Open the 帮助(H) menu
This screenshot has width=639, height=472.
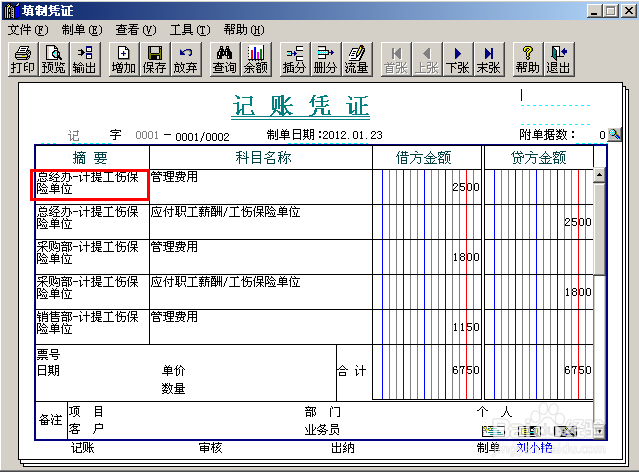click(x=244, y=30)
